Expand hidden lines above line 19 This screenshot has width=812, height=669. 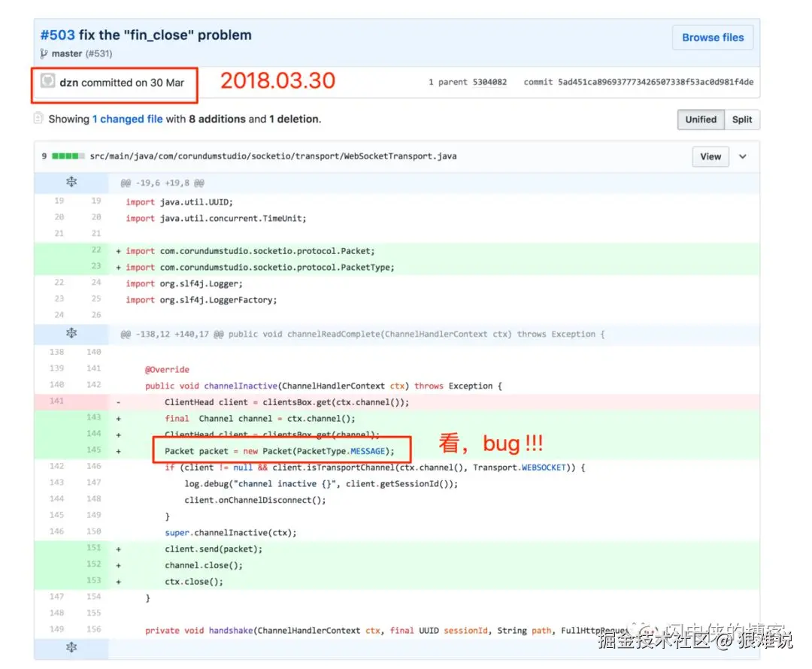[71, 182]
